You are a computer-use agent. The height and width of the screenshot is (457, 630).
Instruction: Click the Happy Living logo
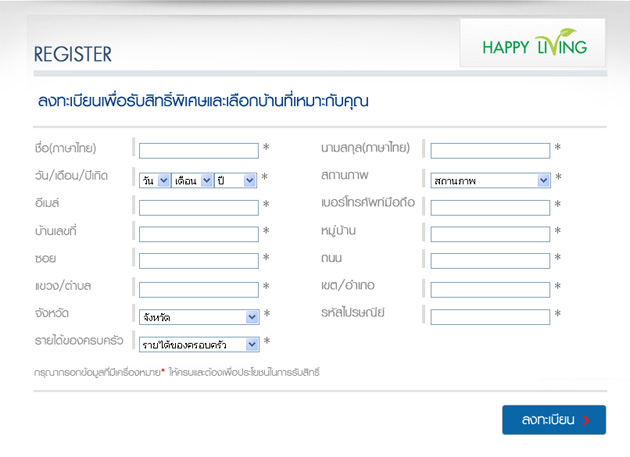tap(534, 46)
